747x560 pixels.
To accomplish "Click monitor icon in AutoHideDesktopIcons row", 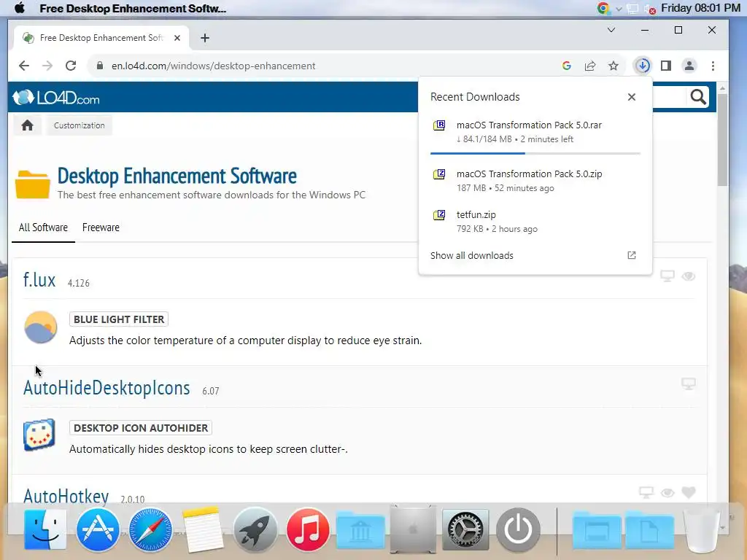I will (689, 384).
